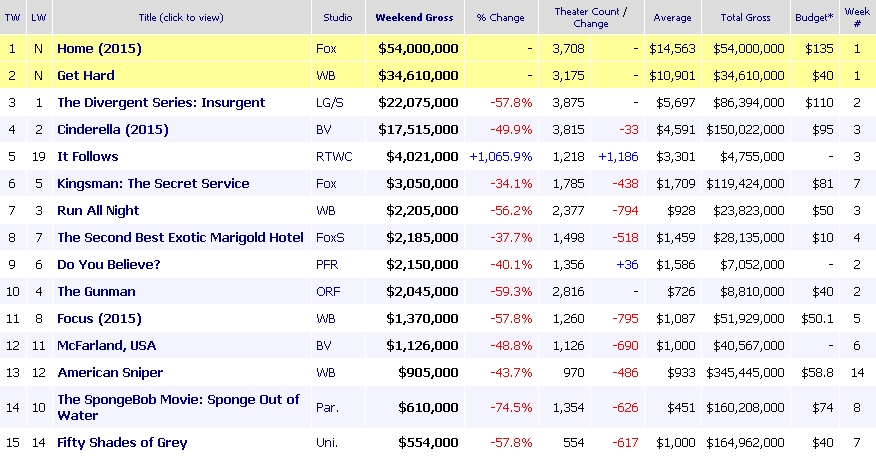The height and width of the screenshot is (456, 876).
Task: Click the BV studio in Cinderella row
Action: [323, 130]
